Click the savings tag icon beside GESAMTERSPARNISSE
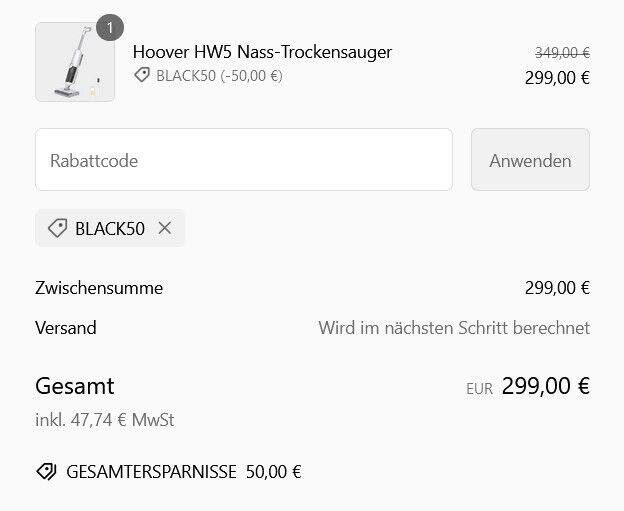Image resolution: width=624 pixels, height=511 pixels. [47, 472]
